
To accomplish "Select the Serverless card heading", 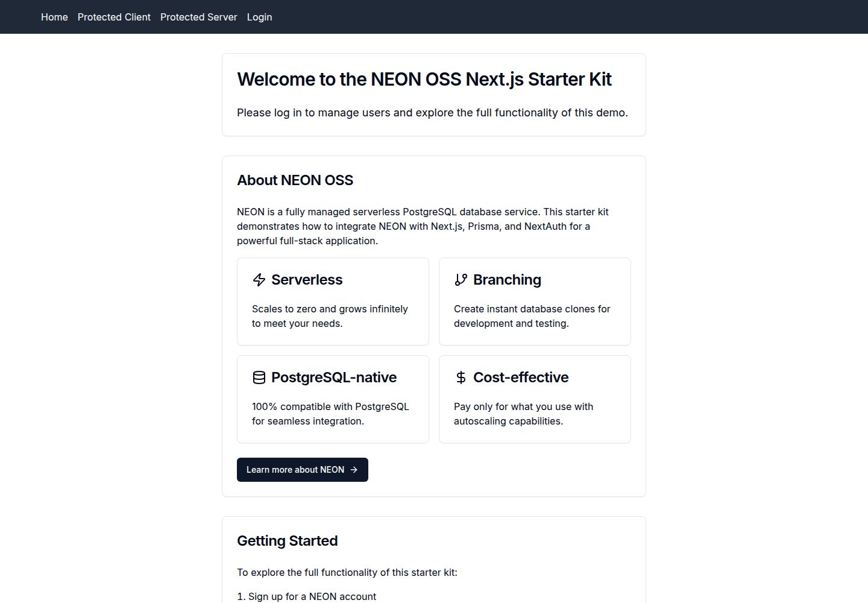I will click(x=307, y=280).
